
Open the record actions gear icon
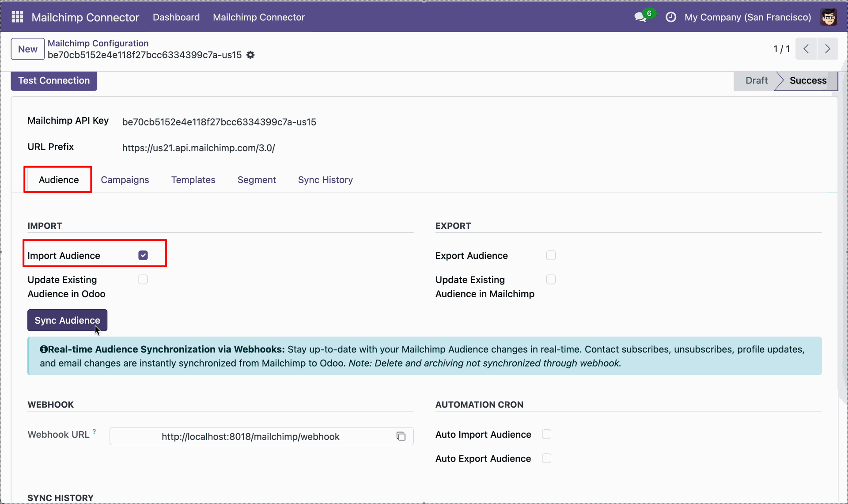point(250,55)
